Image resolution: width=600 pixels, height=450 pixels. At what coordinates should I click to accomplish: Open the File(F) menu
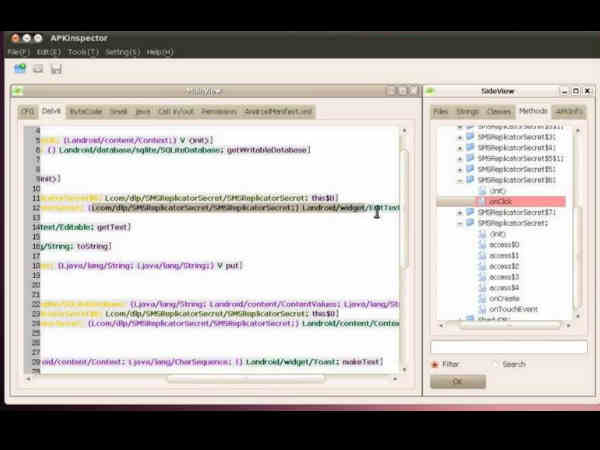(x=18, y=52)
